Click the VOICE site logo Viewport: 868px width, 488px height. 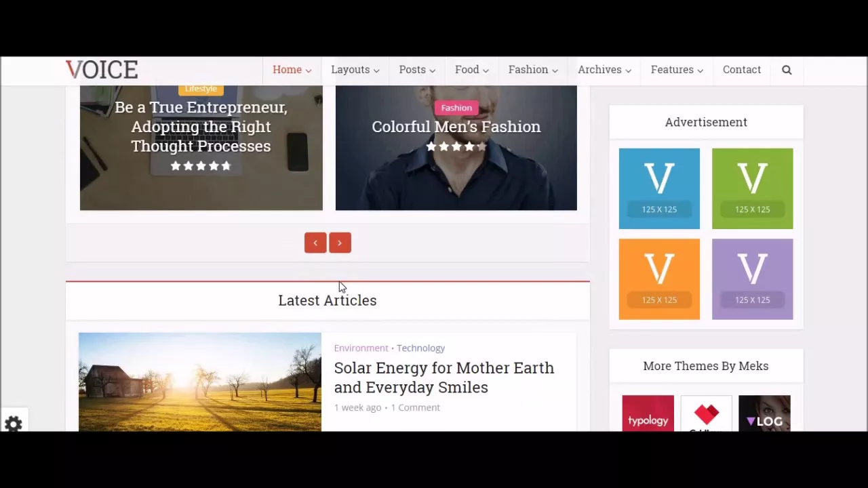(102, 70)
